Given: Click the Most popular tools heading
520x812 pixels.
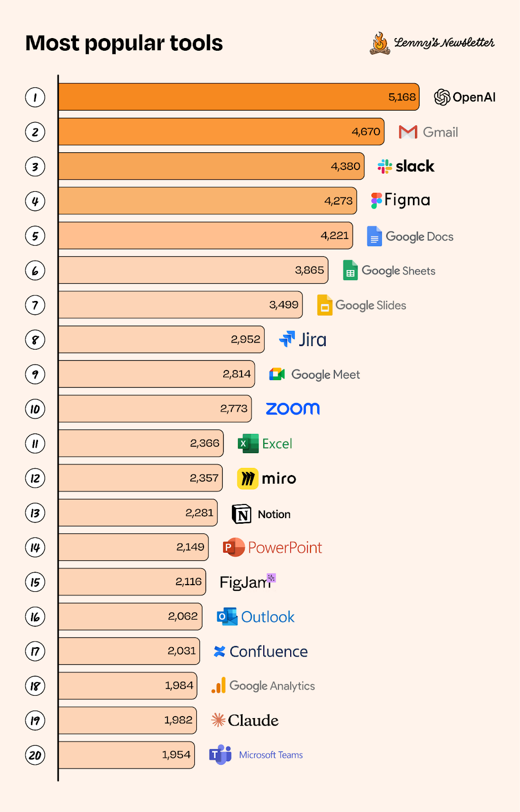Looking at the screenshot, I should (124, 43).
